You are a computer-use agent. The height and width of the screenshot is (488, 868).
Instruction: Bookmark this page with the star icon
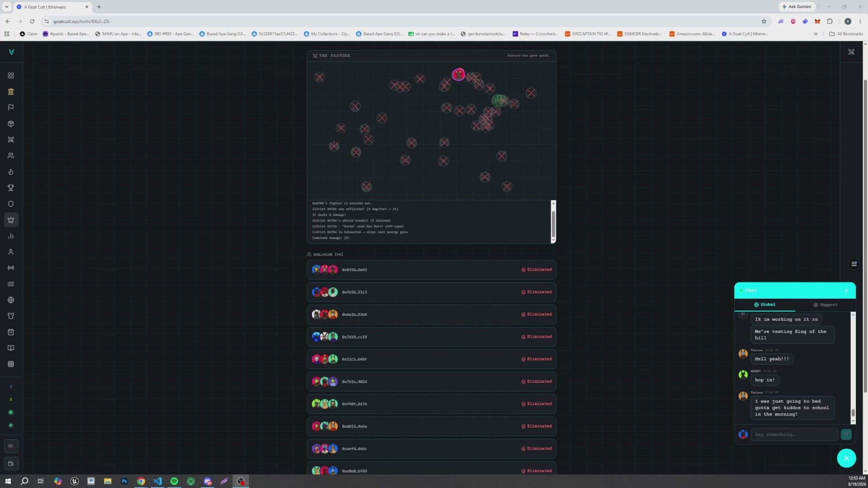764,21
